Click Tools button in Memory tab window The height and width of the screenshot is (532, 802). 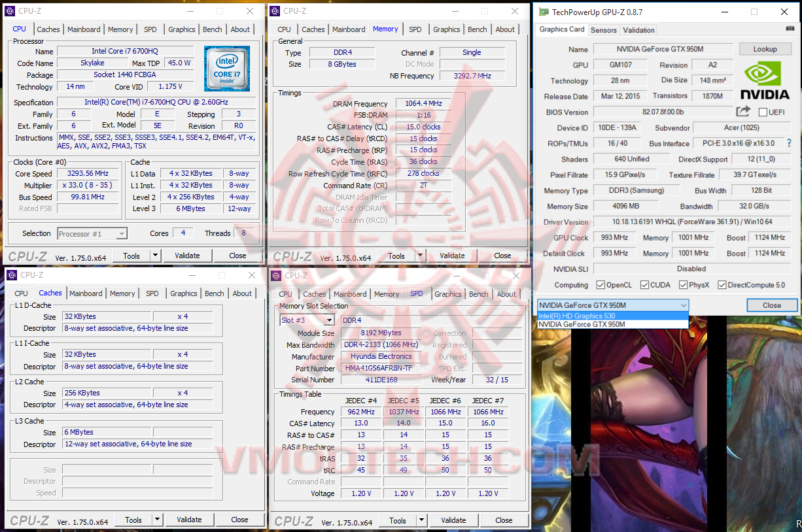point(396,256)
